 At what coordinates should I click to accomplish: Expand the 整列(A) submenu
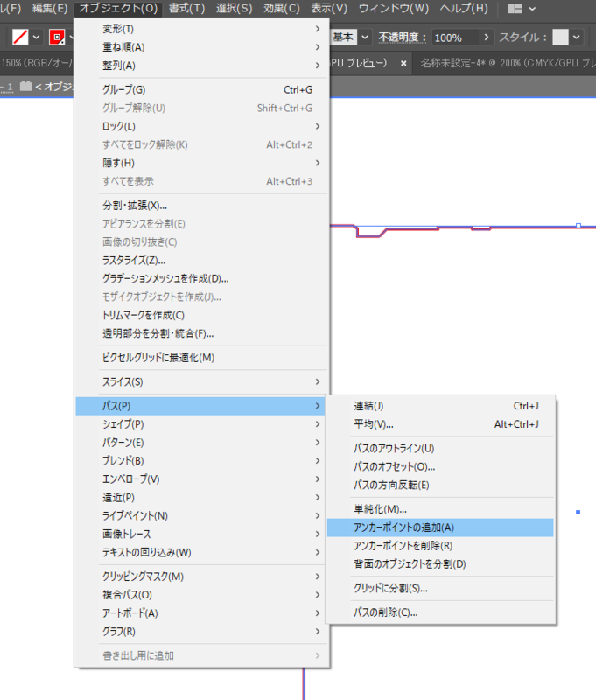tap(202, 66)
